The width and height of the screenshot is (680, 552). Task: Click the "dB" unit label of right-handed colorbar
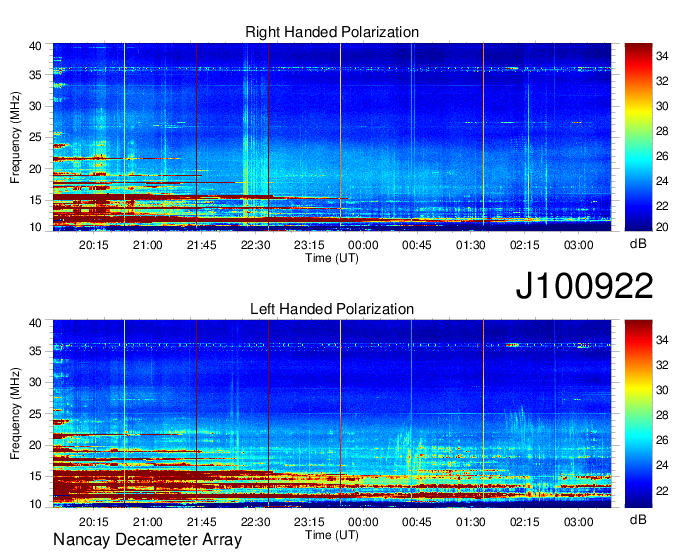point(638,244)
